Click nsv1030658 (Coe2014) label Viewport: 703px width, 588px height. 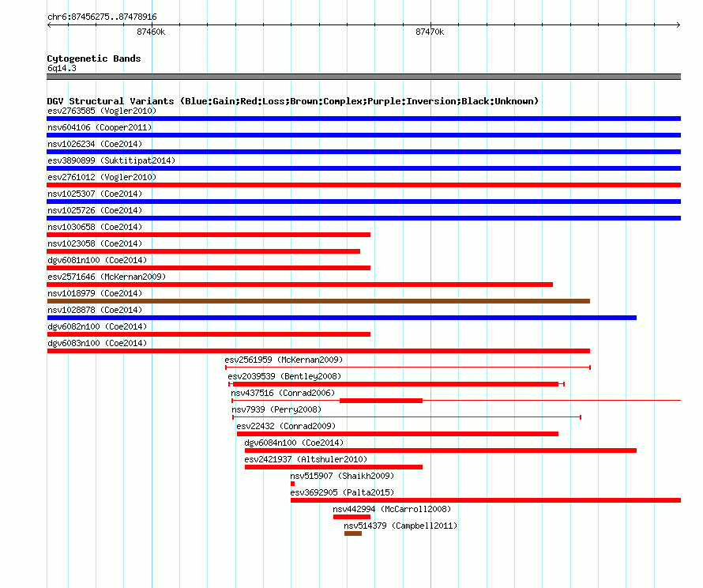coord(95,227)
